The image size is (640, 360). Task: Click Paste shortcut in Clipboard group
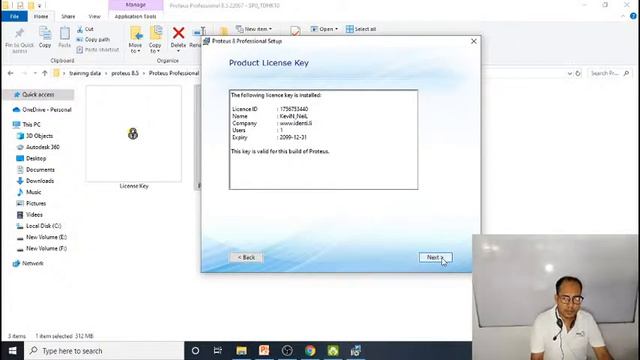pos(98,49)
